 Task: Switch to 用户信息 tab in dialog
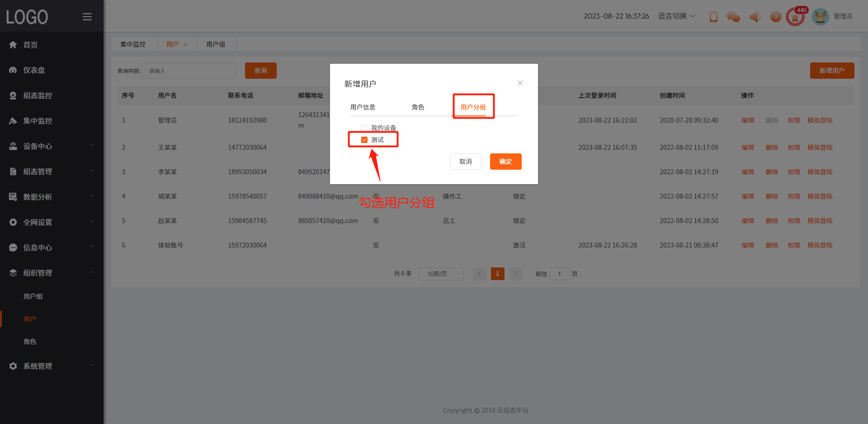point(363,107)
